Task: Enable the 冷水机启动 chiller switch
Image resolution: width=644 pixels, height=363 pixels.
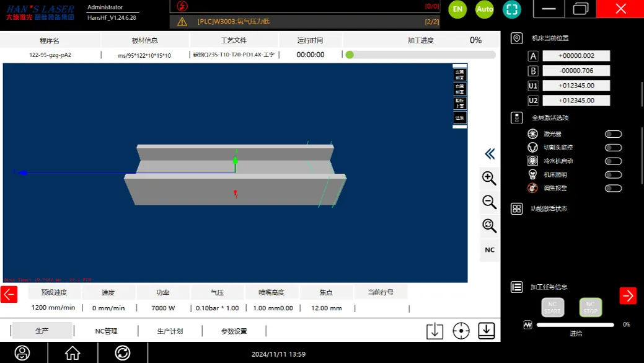Action: 614,161
